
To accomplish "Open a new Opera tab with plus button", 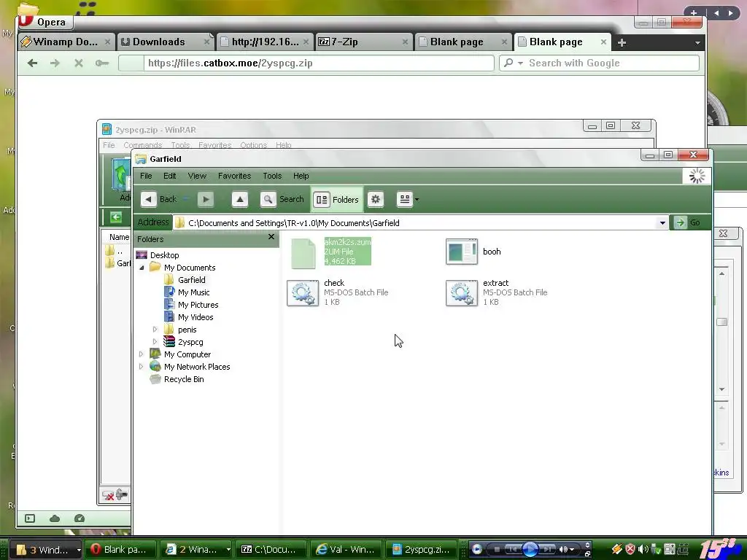I will tap(622, 43).
